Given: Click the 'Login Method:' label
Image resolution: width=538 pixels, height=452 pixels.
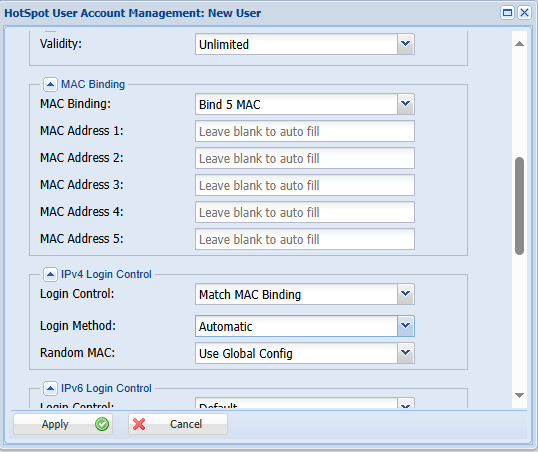Looking at the screenshot, I should 78,326.
